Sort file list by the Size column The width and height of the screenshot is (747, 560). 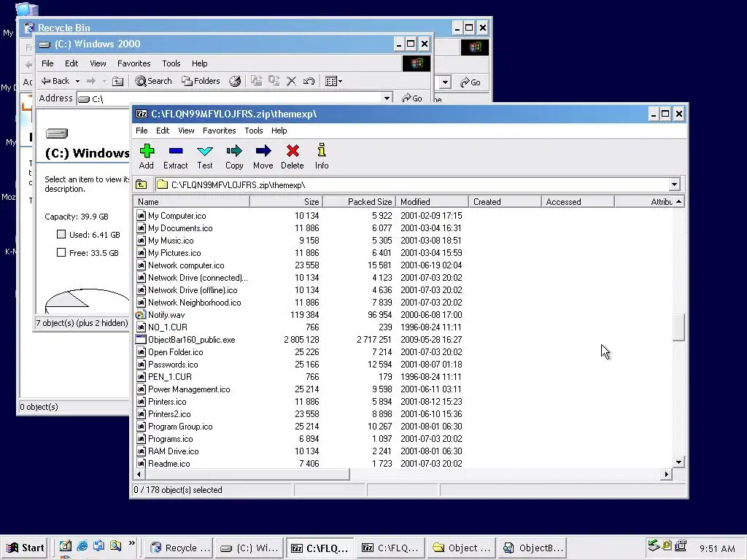286,202
